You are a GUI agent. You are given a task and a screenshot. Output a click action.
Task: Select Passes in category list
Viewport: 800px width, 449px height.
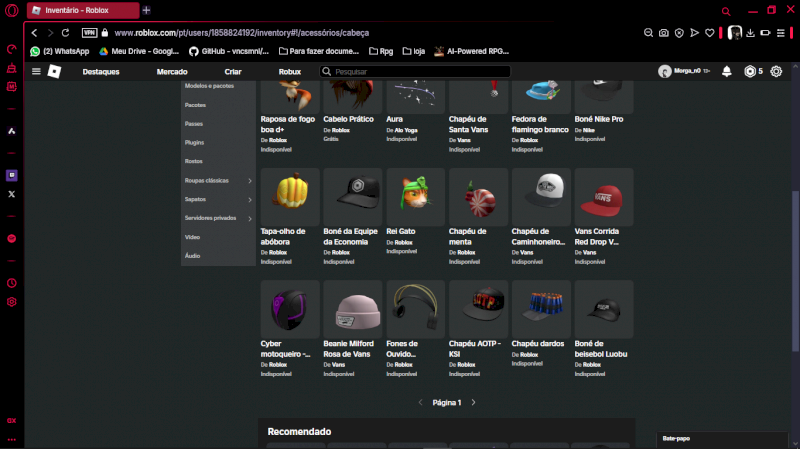(x=194, y=124)
